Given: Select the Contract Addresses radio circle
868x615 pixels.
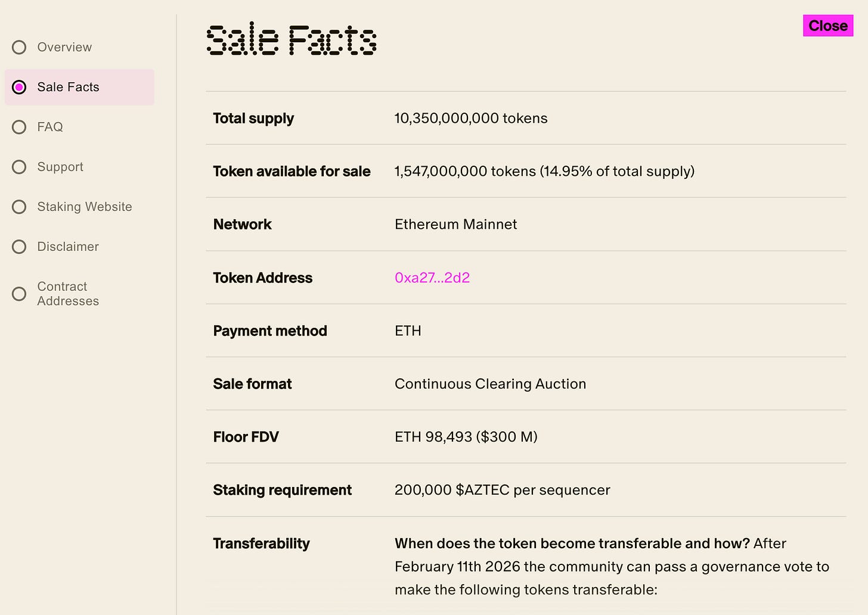Looking at the screenshot, I should 19,294.
